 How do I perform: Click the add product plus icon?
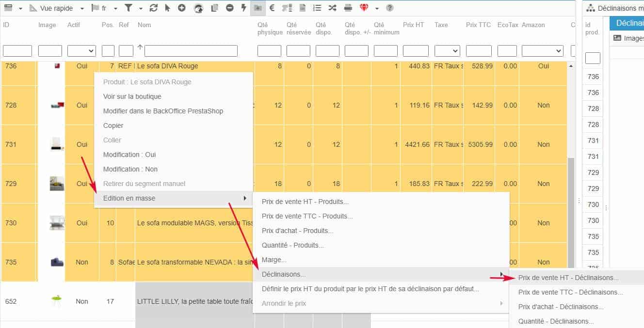point(181,8)
